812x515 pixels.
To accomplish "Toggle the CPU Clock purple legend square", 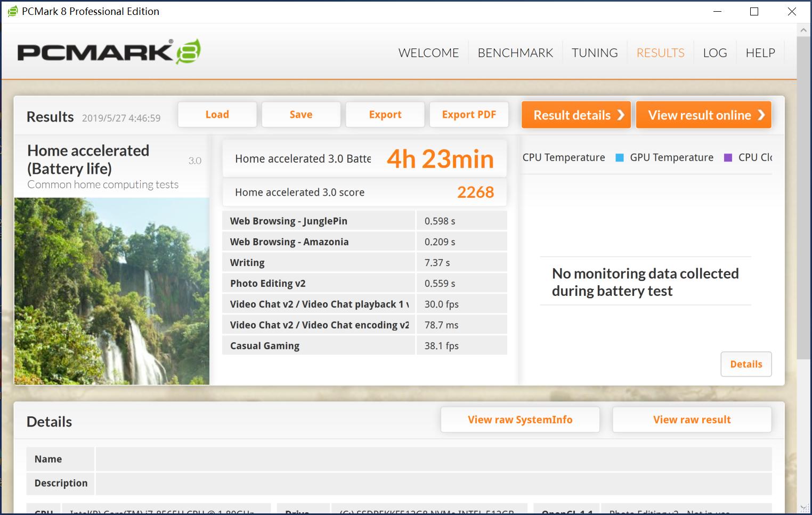I will click(x=728, y=158).
